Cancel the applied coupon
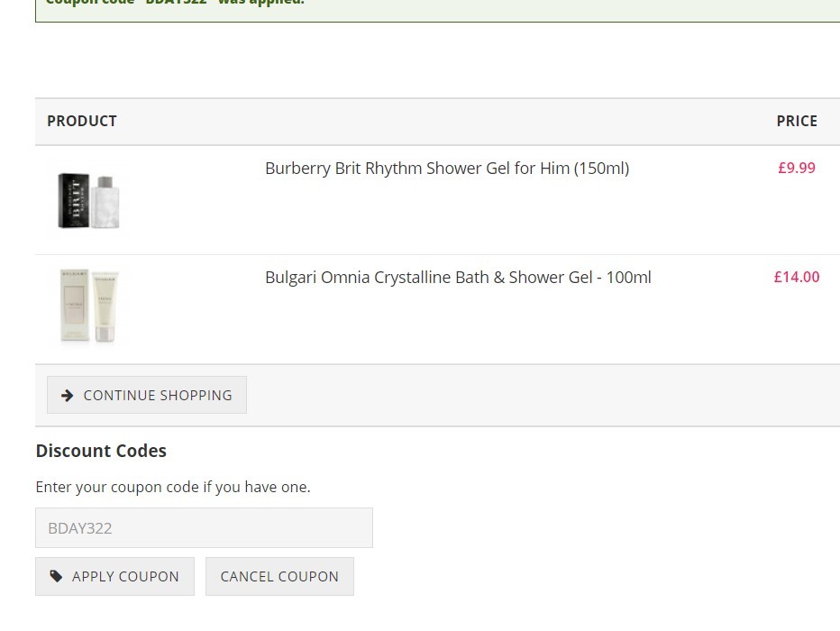840x631 pixels. 279,576
